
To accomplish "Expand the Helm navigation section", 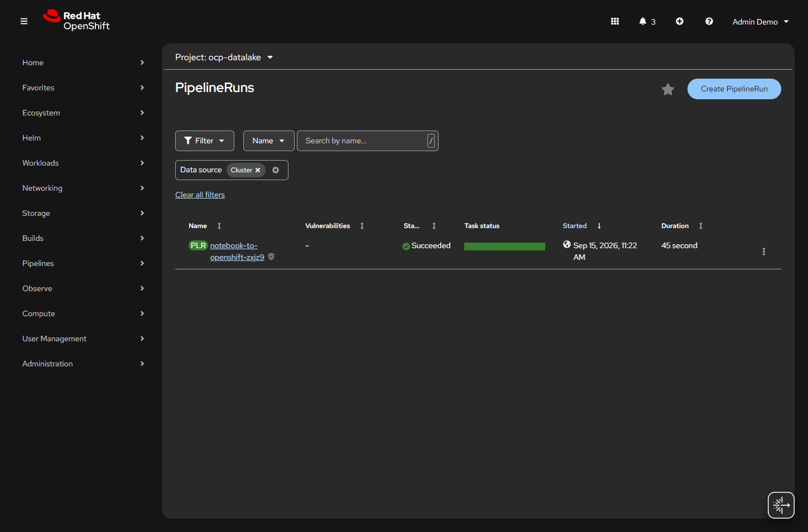I will pos(83,138).
